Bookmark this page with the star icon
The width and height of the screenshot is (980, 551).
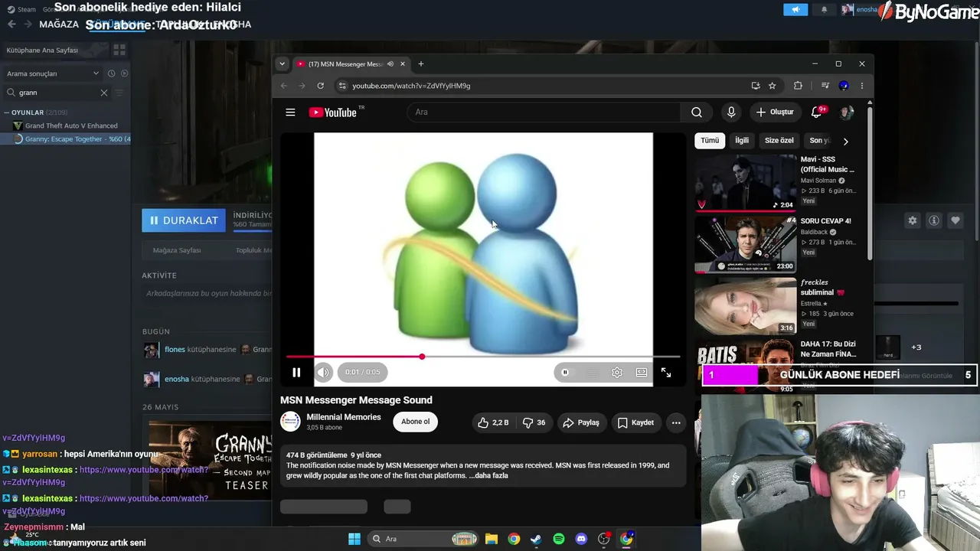point(773,86)
